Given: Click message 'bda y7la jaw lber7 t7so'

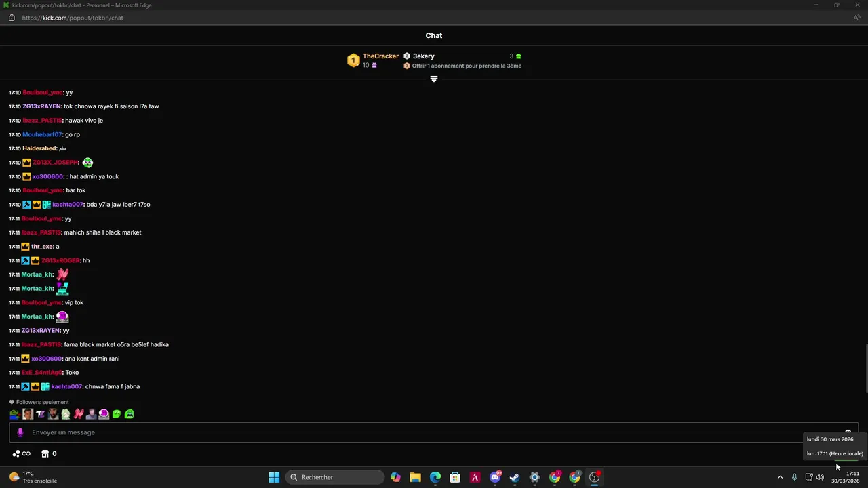Looking at the screenshot, I should click(118, 205).
